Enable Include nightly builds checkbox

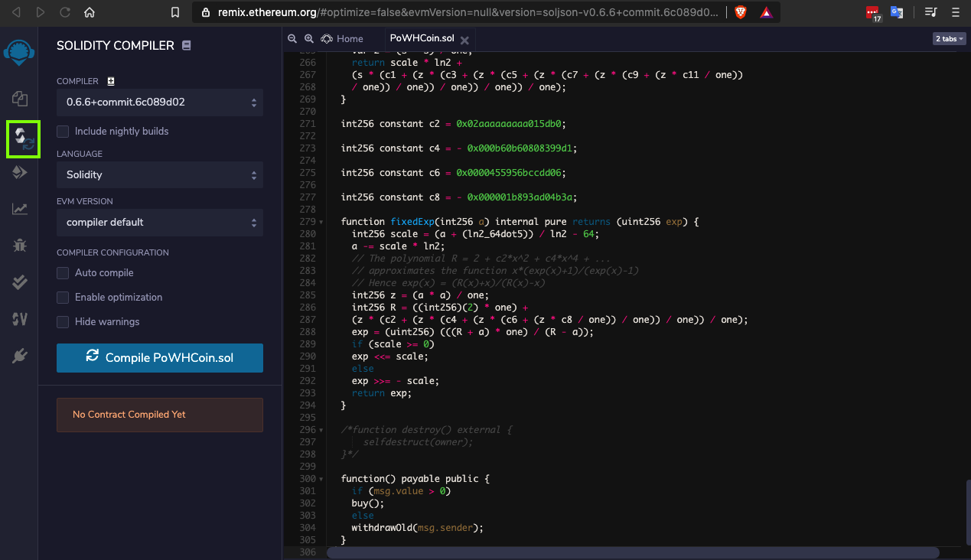coord(63,132)
